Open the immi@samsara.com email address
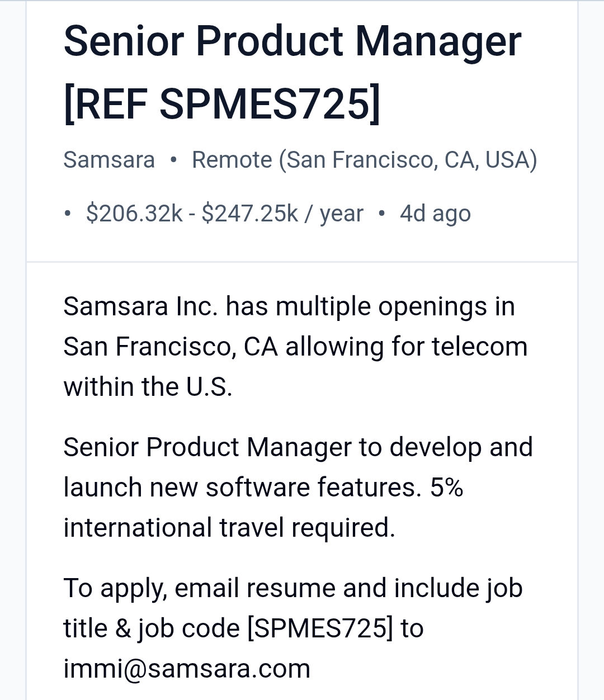Screen dimensions: 604x700 point(187,669)
